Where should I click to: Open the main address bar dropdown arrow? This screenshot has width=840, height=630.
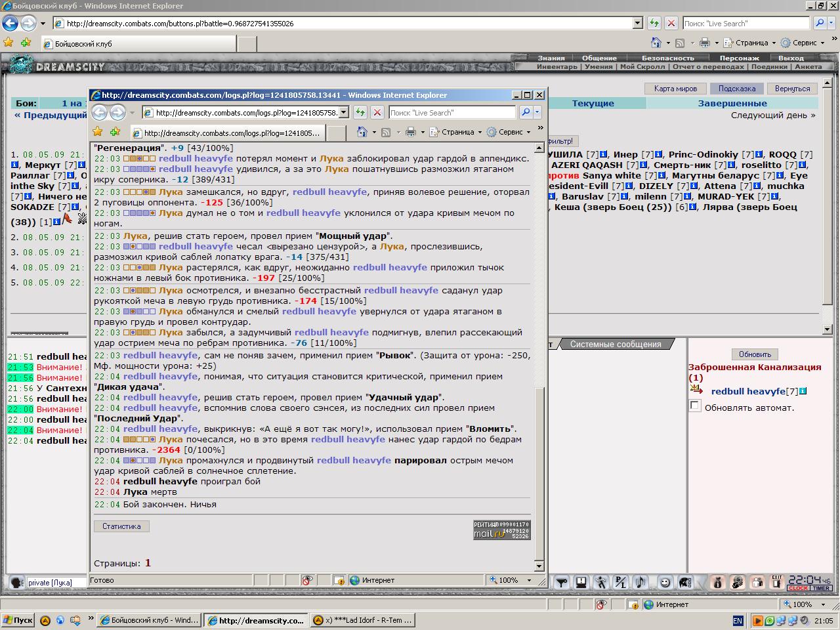(x=637, y=23)
